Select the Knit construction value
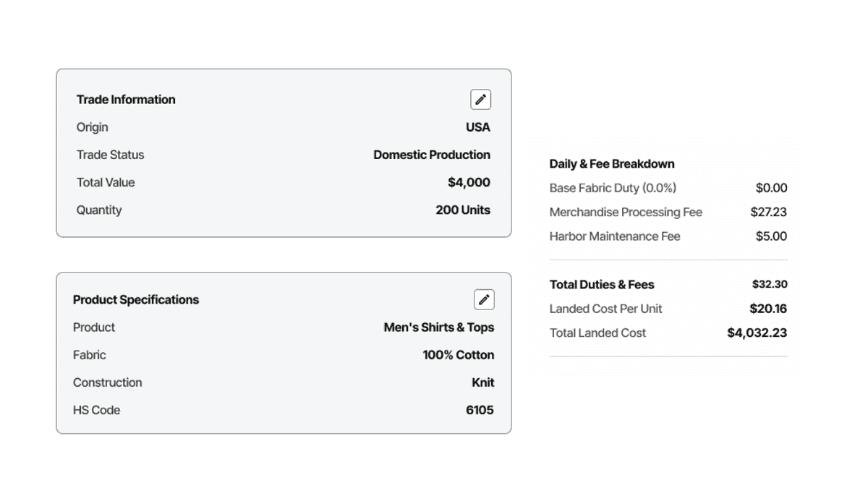 coord(482,382)
